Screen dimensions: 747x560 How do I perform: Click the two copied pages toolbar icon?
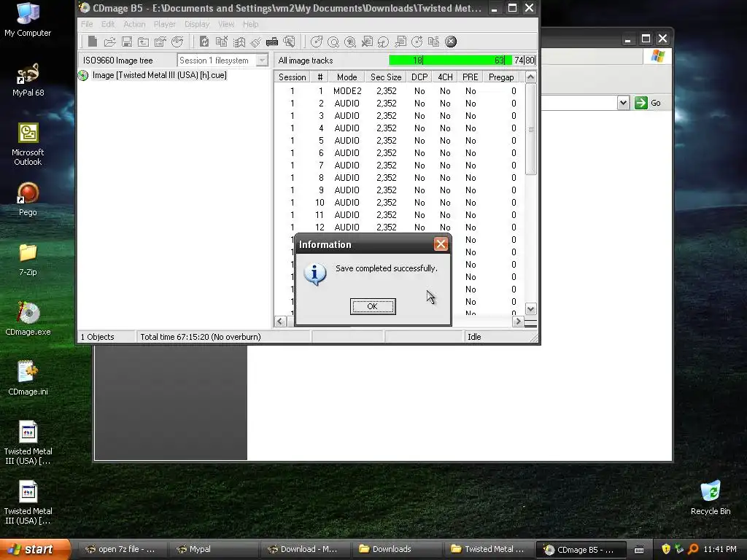pos(433,42)
